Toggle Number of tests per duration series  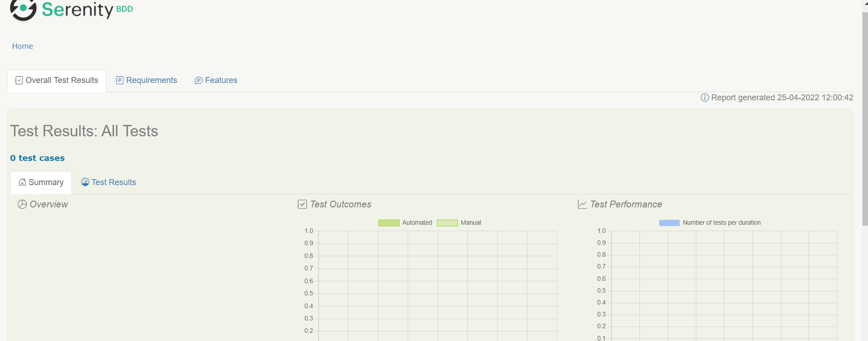(x=710, y=223)
